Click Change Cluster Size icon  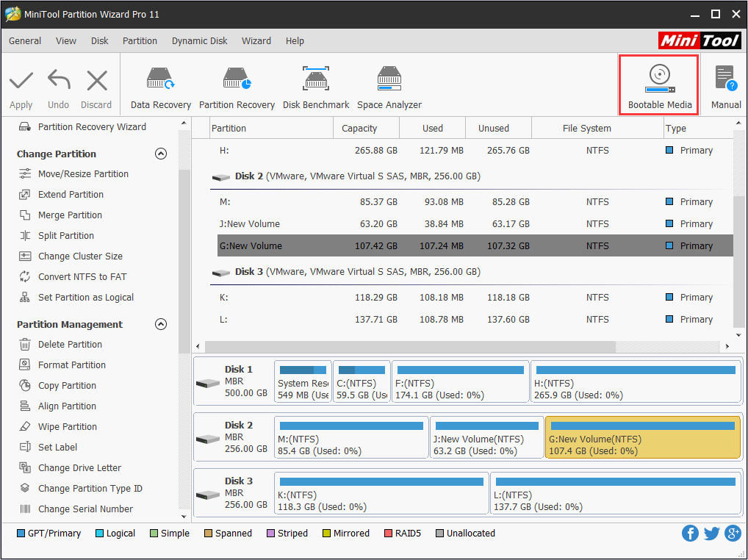pos(25,256)
